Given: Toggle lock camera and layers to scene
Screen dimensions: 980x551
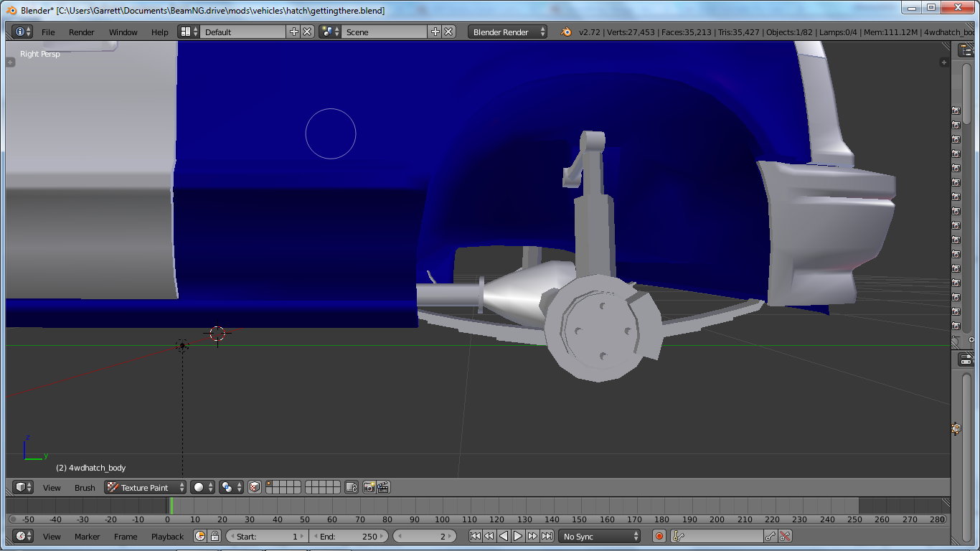Looking at the screenshot, I should (352, 487).
